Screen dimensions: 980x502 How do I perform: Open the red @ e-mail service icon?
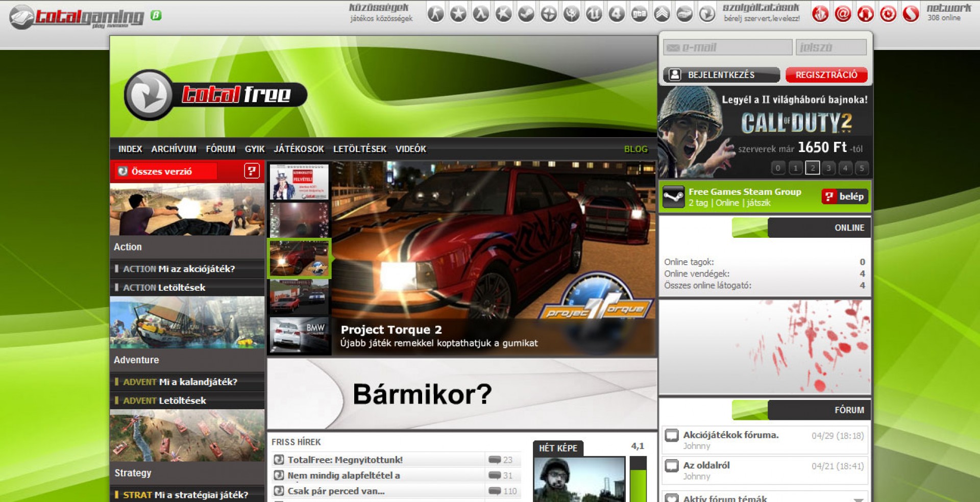[843, 14]
